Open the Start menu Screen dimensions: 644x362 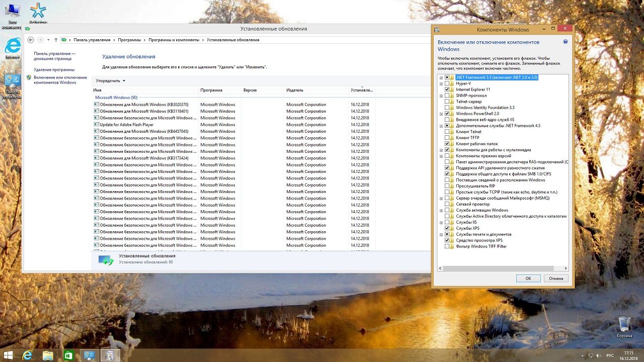click(9, 355)
